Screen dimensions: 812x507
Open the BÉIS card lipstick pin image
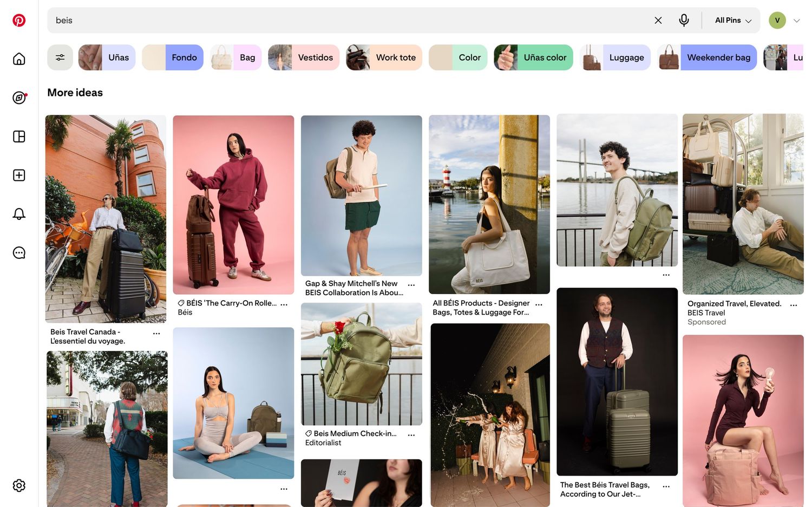point(362,483)
